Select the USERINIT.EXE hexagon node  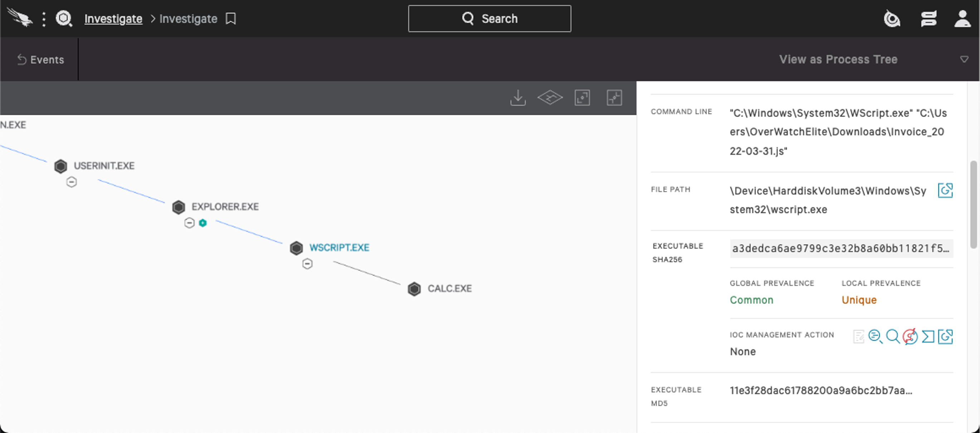(x=60, y=166)
